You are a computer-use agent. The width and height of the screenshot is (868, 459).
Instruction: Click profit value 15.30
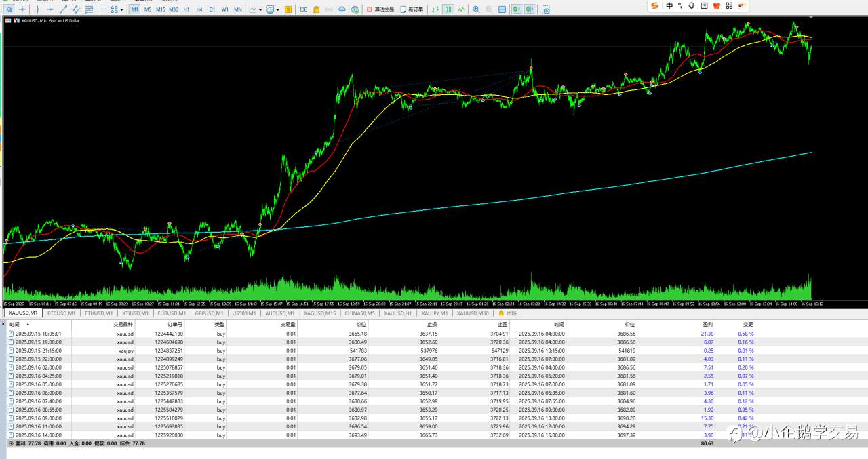707,418
